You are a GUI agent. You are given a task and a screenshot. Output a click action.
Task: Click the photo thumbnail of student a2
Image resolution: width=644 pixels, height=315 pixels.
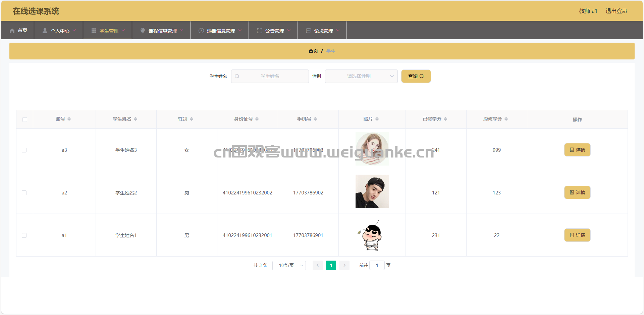click(372, 191)
